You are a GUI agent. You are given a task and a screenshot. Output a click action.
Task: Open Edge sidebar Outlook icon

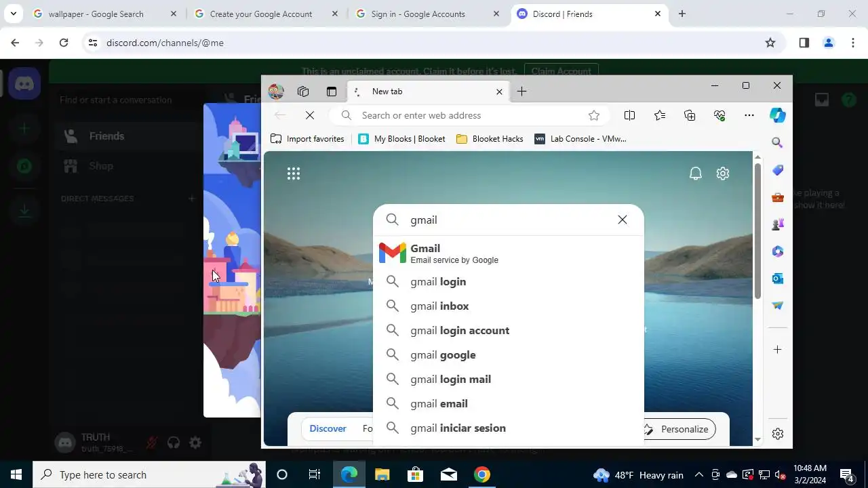[778, 279]
